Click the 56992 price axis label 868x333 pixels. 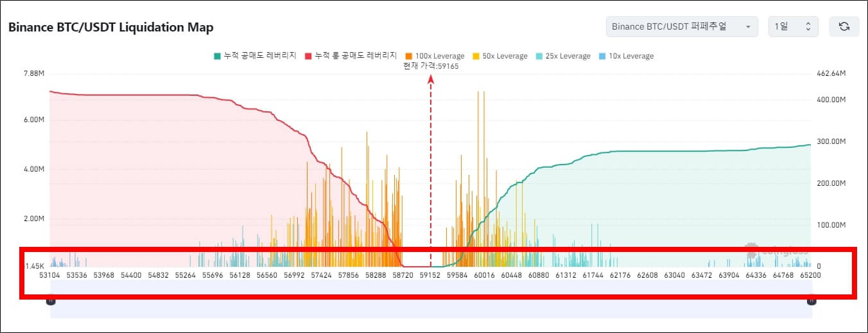coord(294,275)
